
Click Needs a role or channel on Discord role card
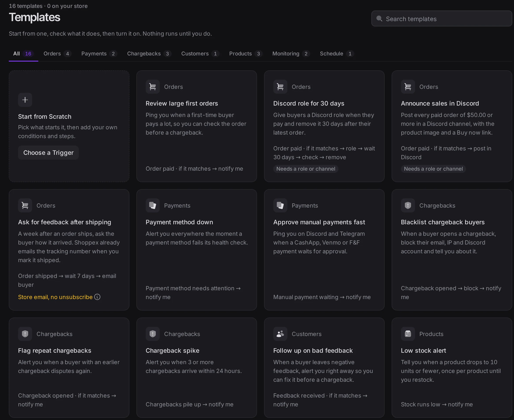[306, 169]
